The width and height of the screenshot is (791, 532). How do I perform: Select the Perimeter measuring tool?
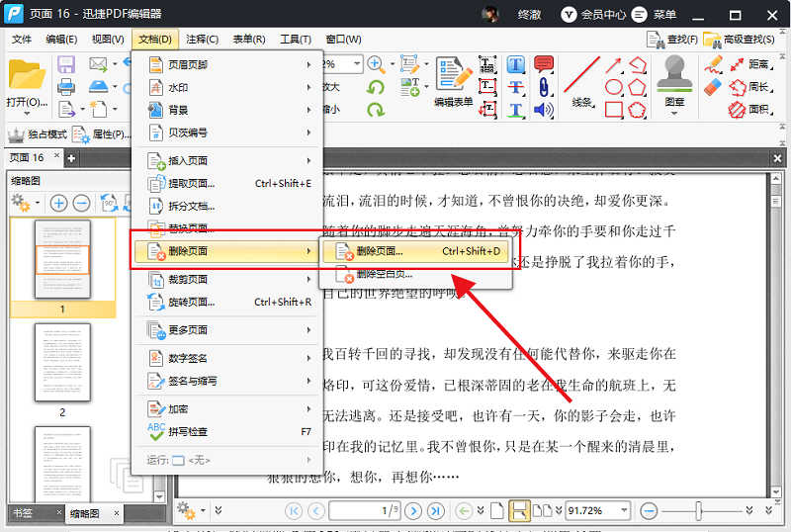(751, 87)
